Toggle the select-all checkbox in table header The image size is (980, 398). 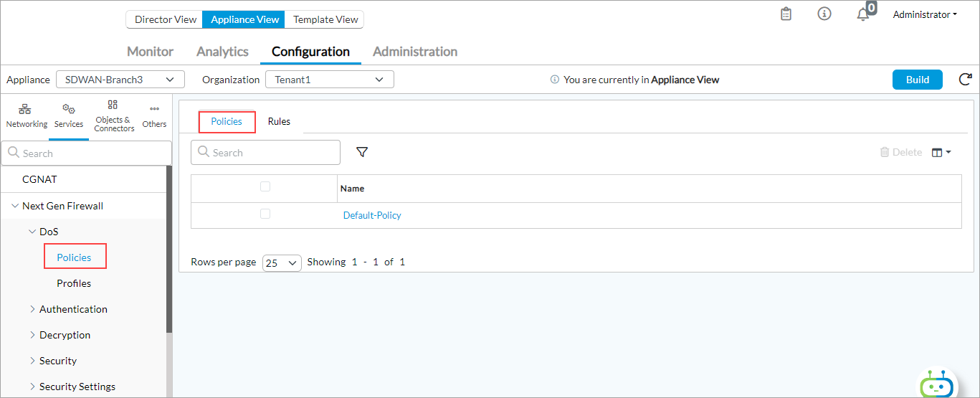(x=265, y=187)
